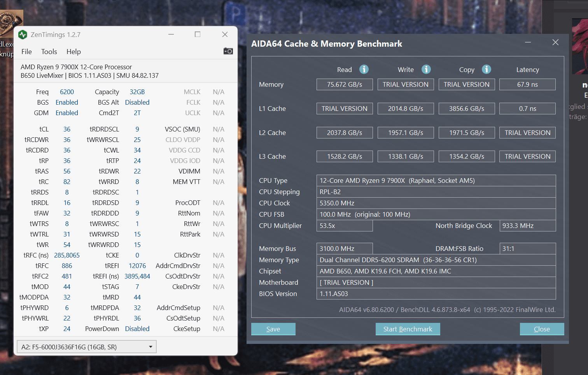Click the tCL value 36
Viewport: 588px width, 375px height.
(67, 129)
